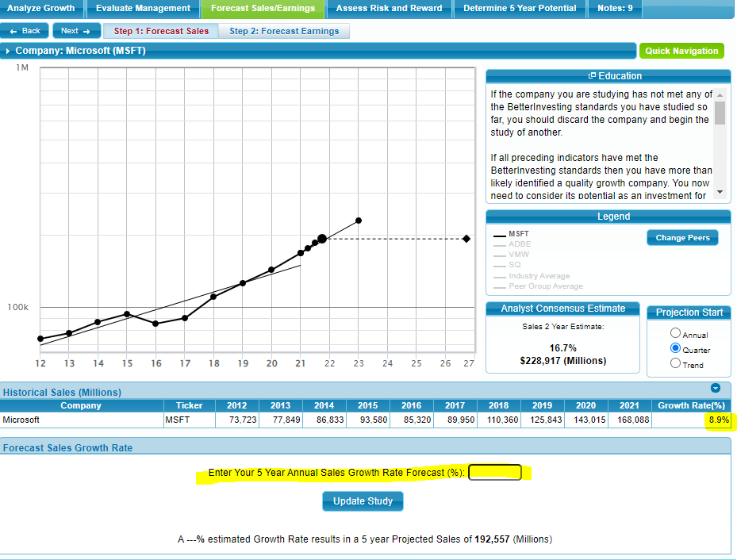Viewport: 737px width, 560px height.
Task: Click the Back button
Action: tap(25, 31)
